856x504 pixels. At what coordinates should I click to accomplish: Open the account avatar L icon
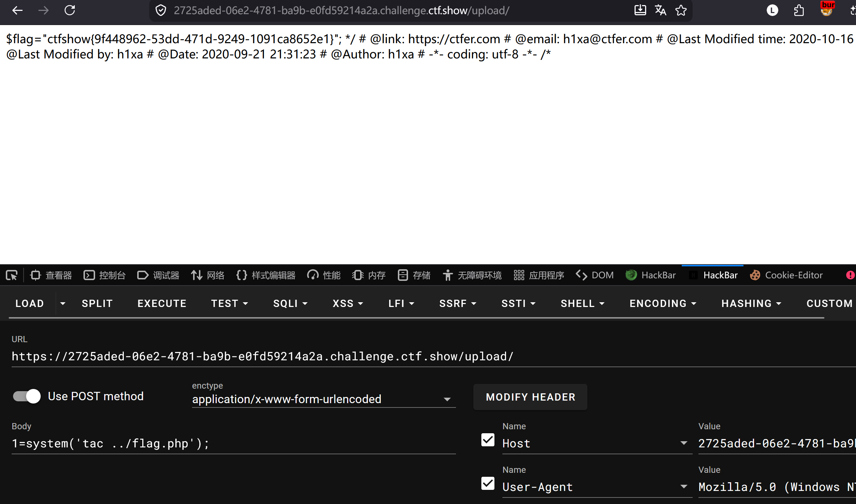coord(773,11)
